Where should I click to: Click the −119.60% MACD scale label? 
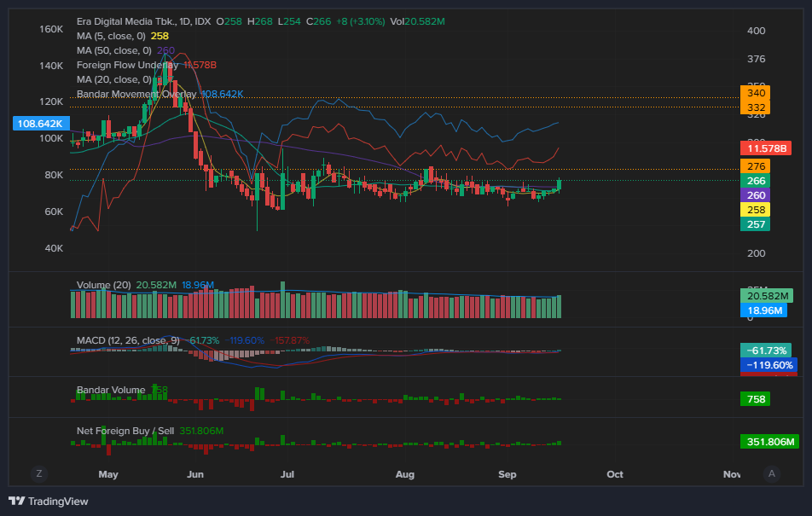769,365
